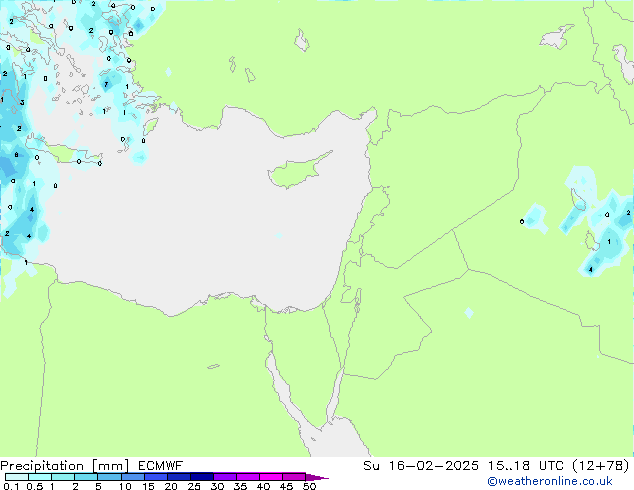The image size is (634, 490).
Task: Click the 15–20 mm legend color box
Action: [x=155, y=477]
